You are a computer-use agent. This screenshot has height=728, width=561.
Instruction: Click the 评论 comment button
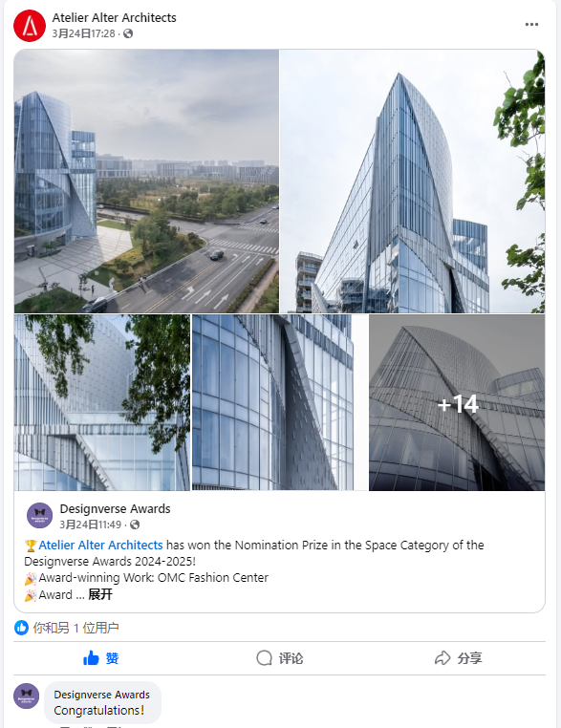tap(280, 658)
